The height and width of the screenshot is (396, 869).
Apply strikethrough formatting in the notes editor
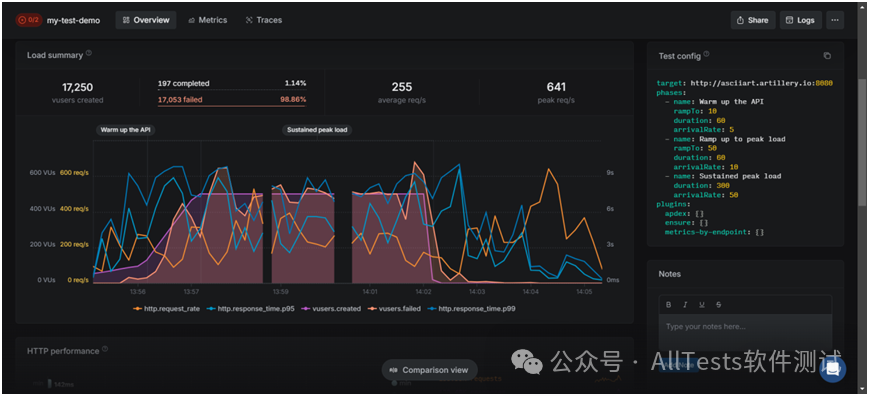coord(719,305)
